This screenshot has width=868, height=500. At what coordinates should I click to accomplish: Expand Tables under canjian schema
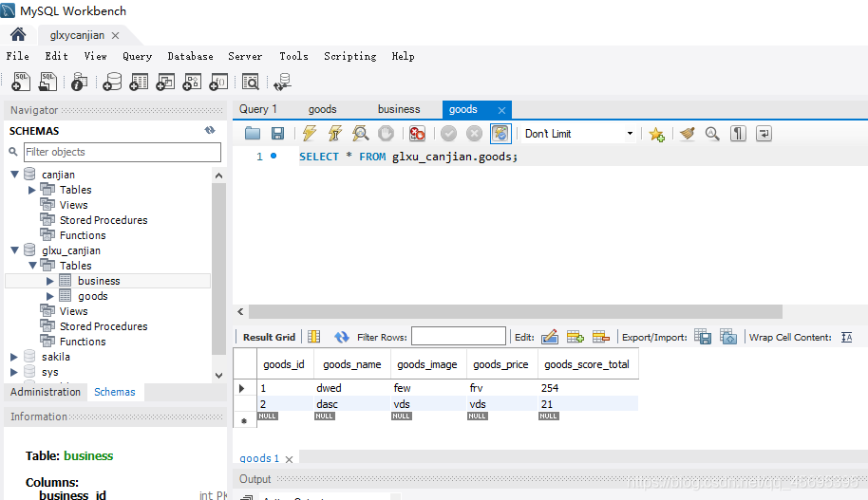coord(32,190)
